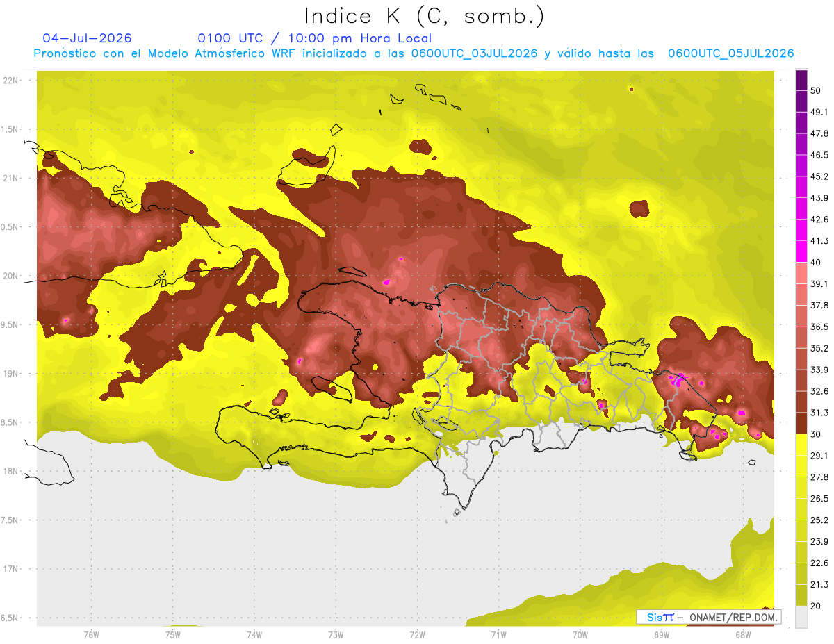Image resolution: width=834 pixels, height=644 pixels.
Task: Click the legend value '25.2'
Action: (x=819, y=520)
